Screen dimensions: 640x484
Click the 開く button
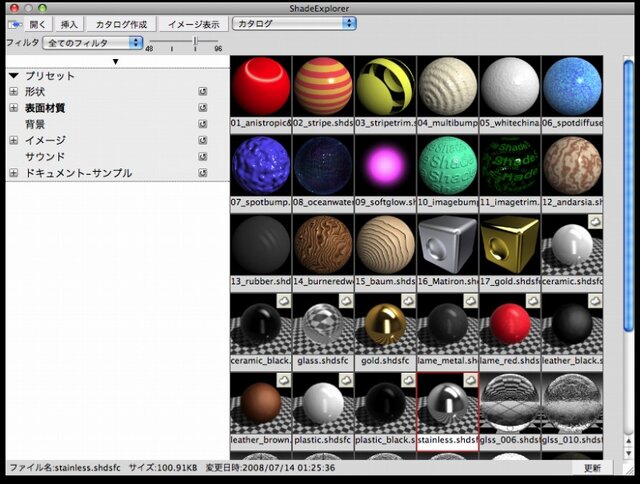pyautogui.click(x=38, y=24)
